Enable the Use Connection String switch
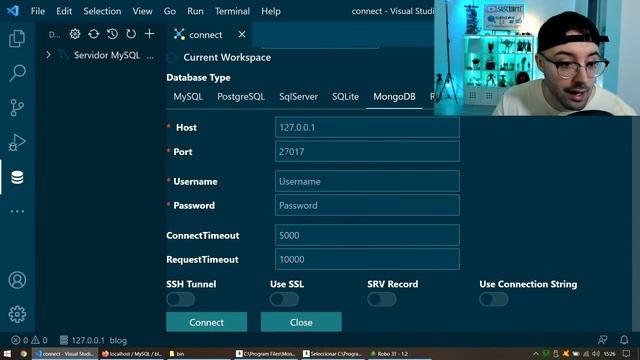This screenshot has height=360, width=640. [x=494, y=299]
